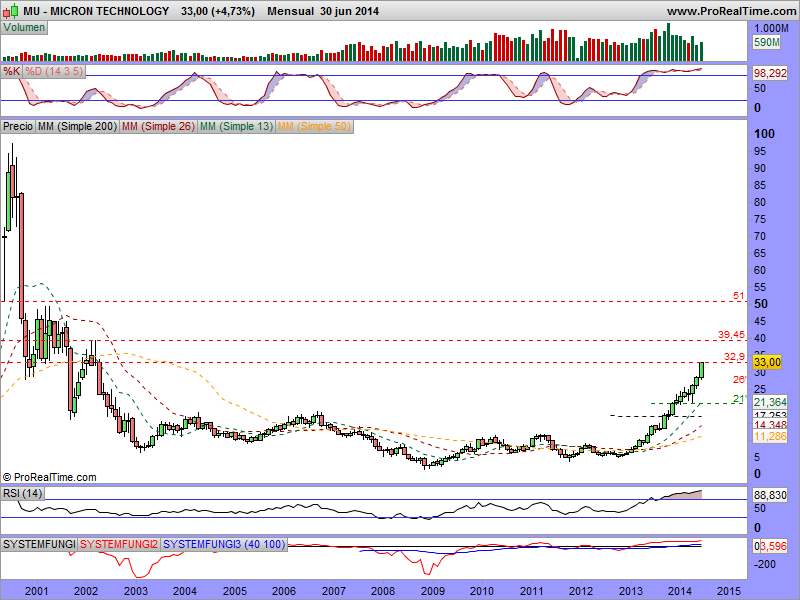Click the candlestick chart icon beside MU title
The image size is (800, 600).
point(11,10)
